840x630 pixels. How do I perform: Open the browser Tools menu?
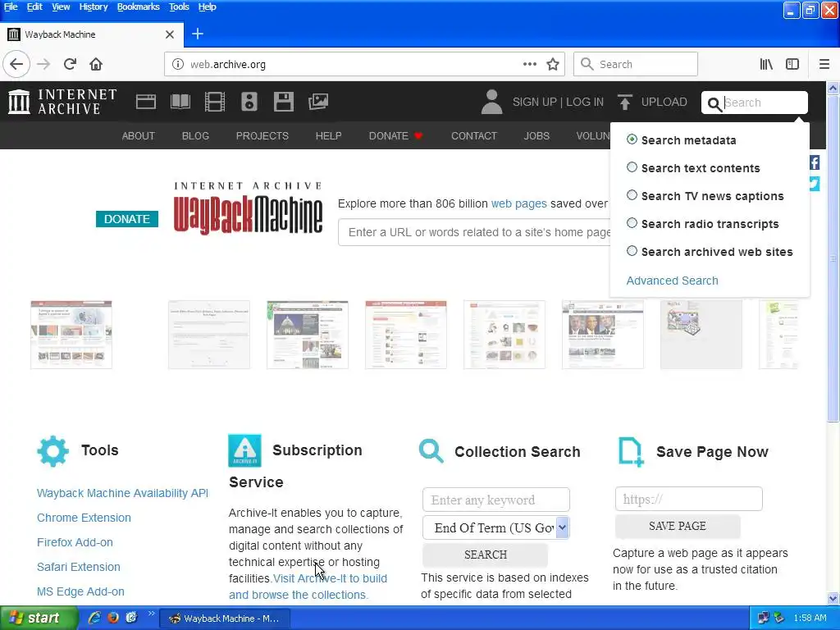click(x=179, y=7)
